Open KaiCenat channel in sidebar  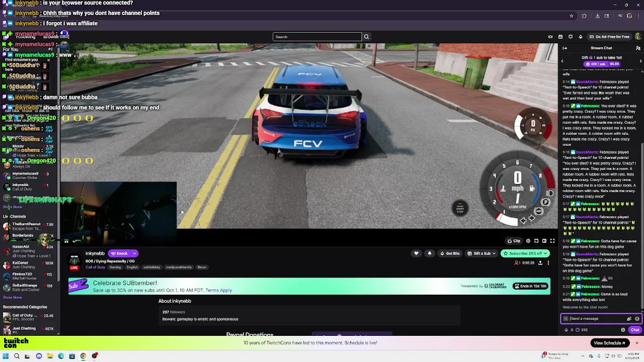[x=29, y=265]
